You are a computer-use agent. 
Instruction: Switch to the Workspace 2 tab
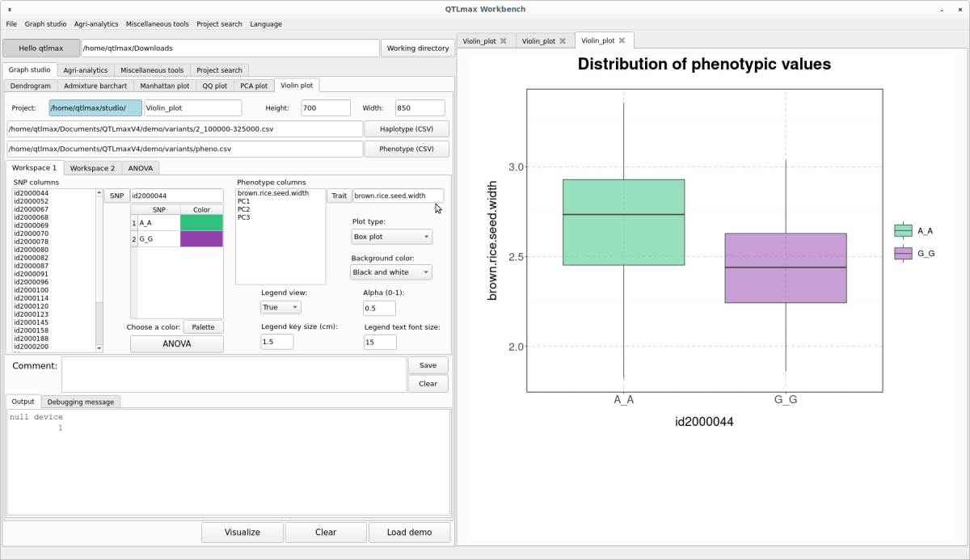tap(92, 168)
